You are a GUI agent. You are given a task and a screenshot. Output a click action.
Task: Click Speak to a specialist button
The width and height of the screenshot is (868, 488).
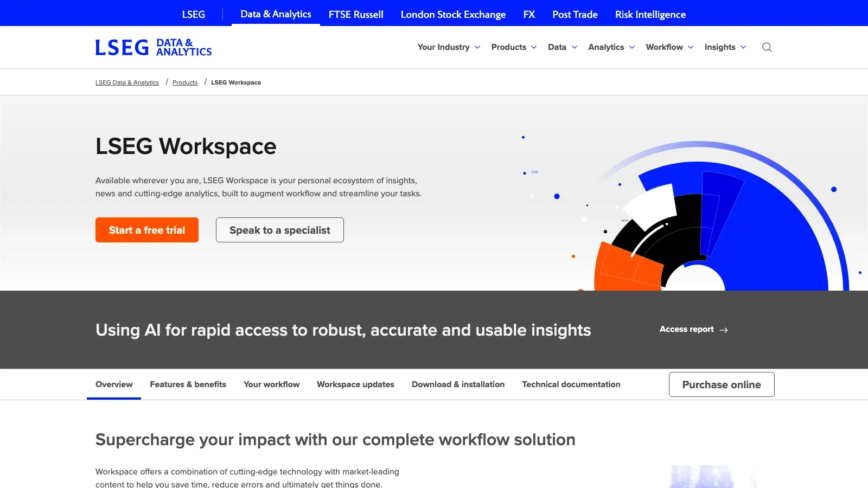[280, 230]
